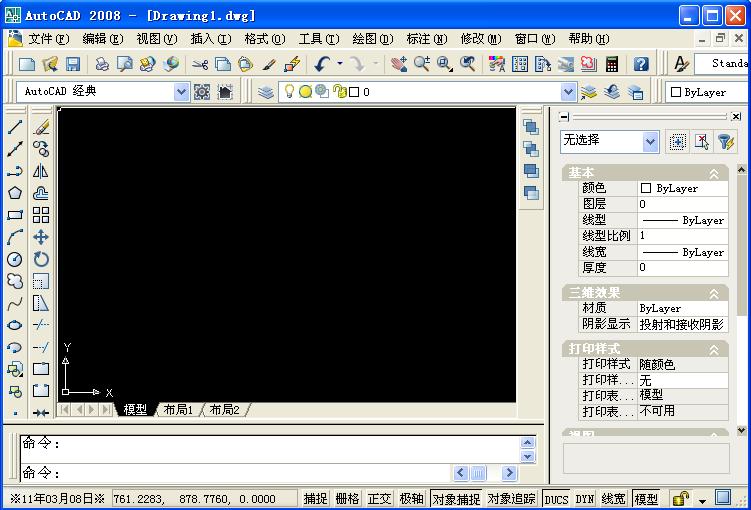This screenshot has height=510, width=751.
Task: Open the QuickCalc calculator icon
Action: (x=612, y=64)
